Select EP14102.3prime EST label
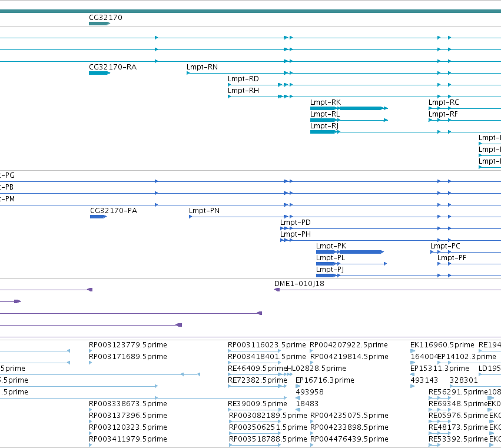The width and height of the screenshot is (501, 448). click(467, 357)
